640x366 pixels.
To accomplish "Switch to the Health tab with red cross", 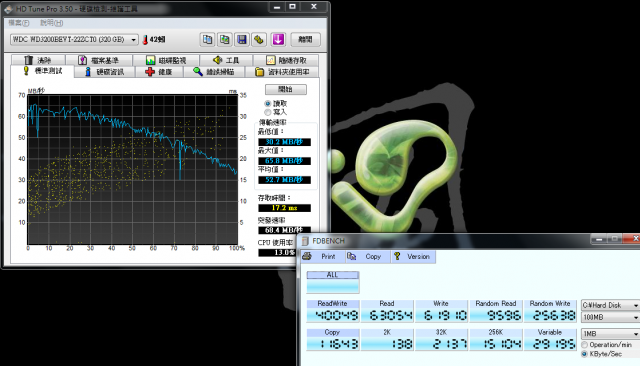I will [159, 72].
